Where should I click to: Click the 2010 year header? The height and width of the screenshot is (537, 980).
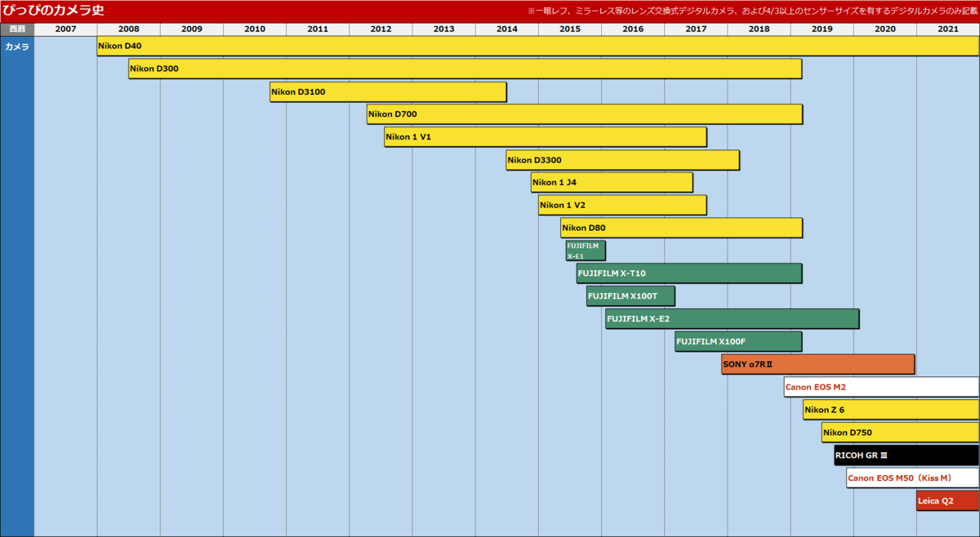[255, 29]
